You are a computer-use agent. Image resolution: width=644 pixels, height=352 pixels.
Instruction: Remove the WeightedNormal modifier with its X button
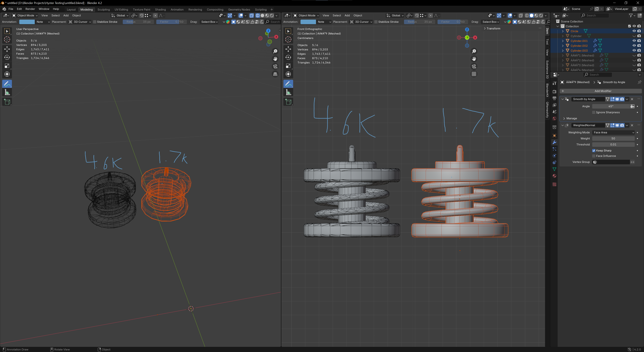(x=632, y=125)
